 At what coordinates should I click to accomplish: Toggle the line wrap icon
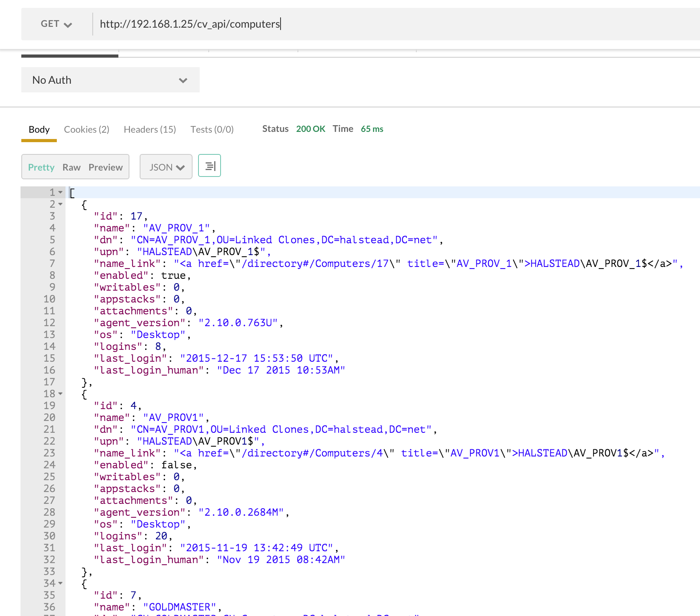pos(210,166)
